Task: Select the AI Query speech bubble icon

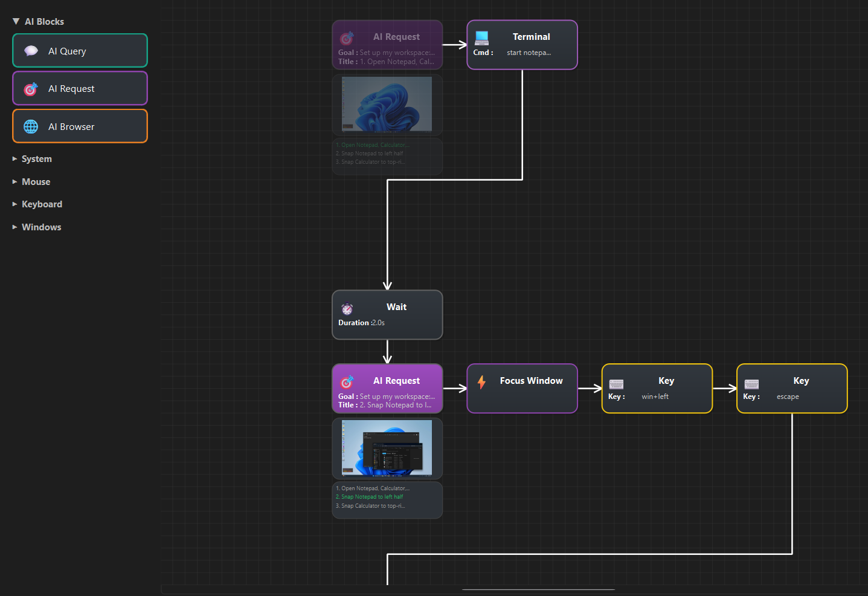Action: coord(31,50)
